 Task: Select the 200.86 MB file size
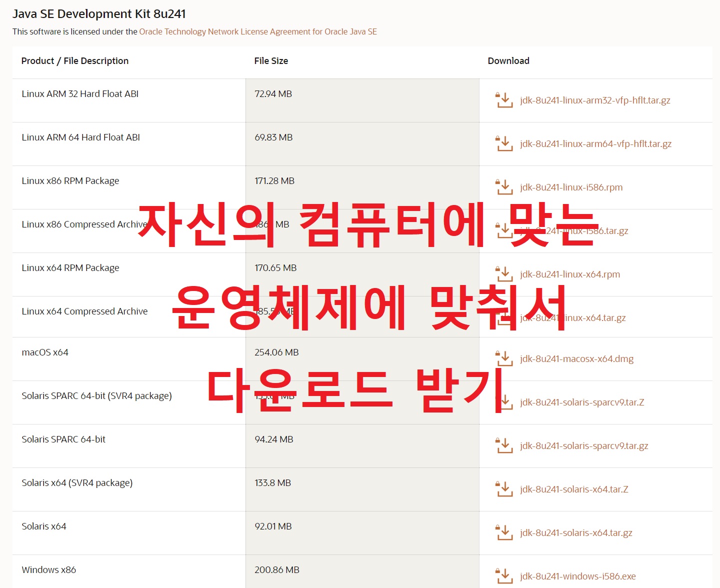click(277, 569)
